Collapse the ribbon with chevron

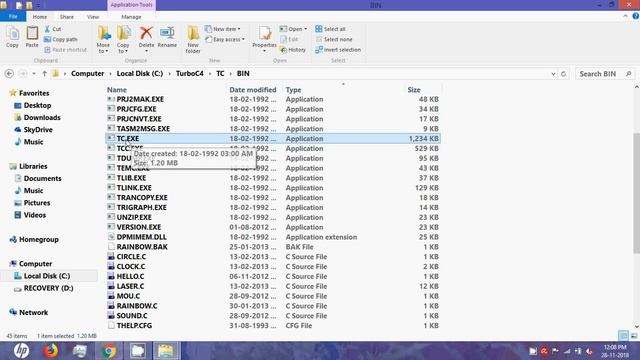point(625,16)
